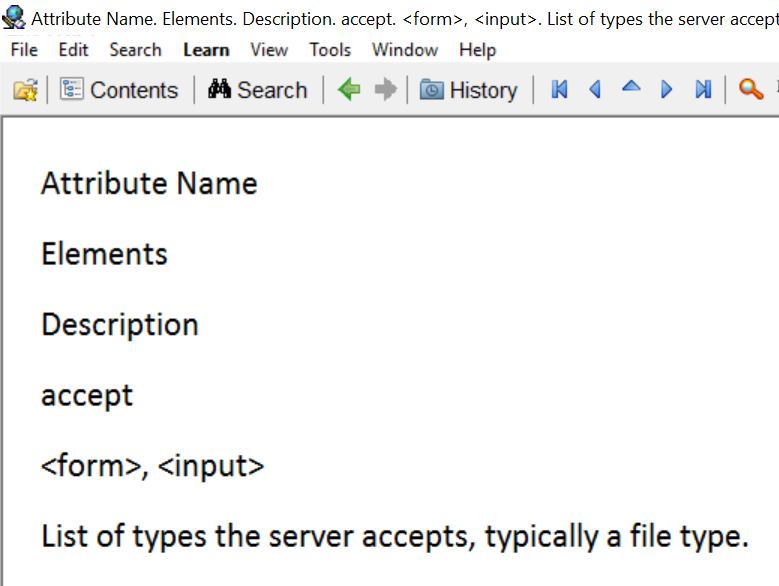Click the 'List of types the server accepts' sentence
This screenshot has height=586, width=779.
coord(394,537)
